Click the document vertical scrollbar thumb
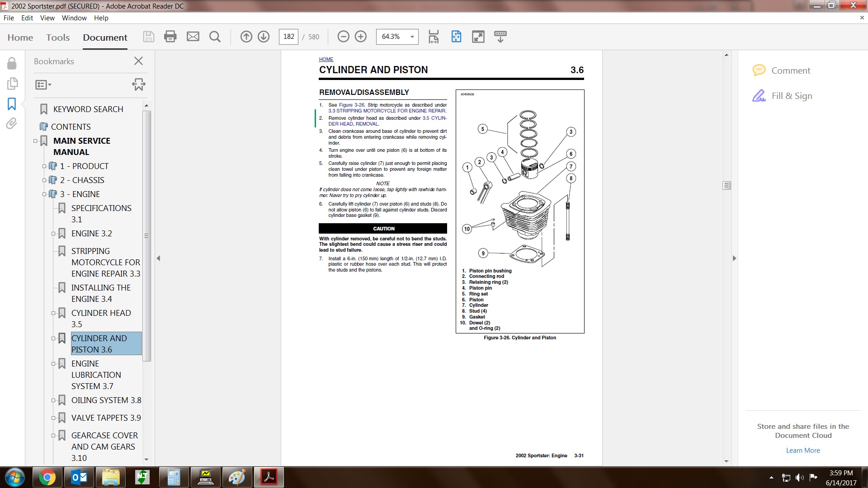The height and width of the screenshot is (488, 868). tap(726, 185)
